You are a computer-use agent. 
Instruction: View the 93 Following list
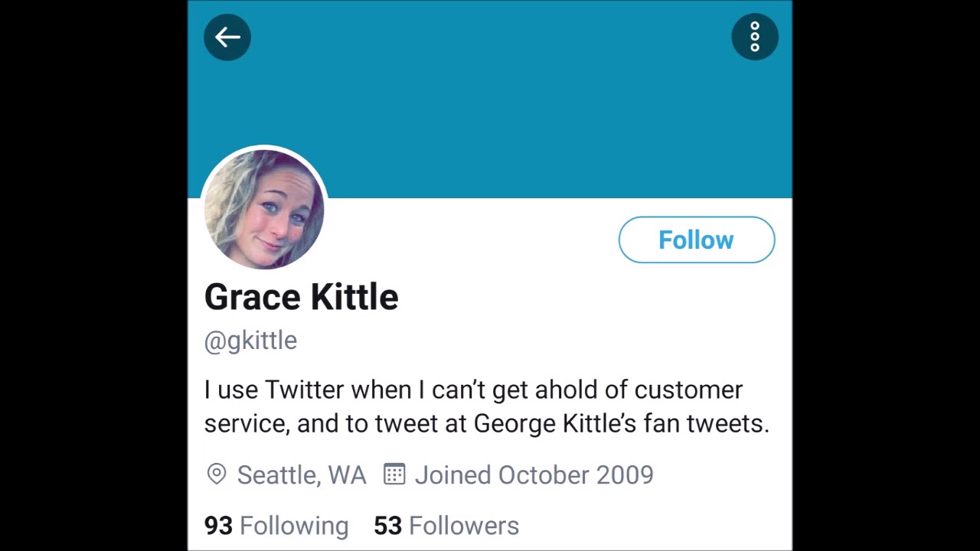(276, 526)
